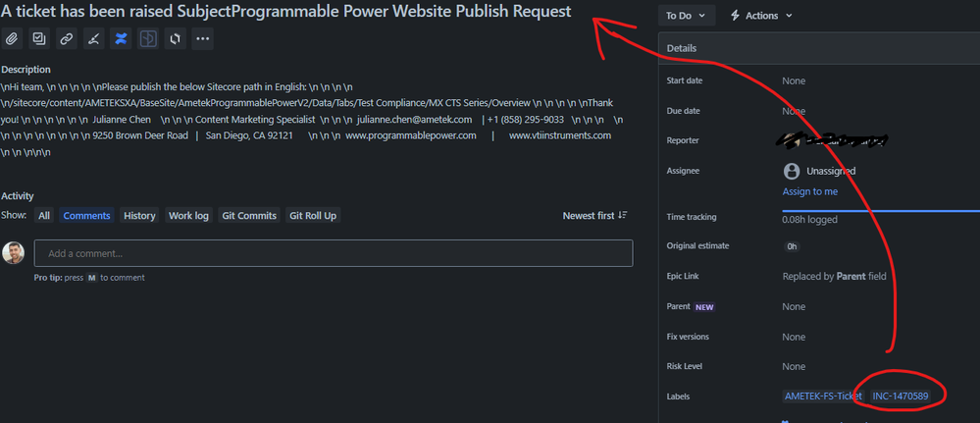Open the To Do status dropdown
Image resolution: width=980 pixels, height=423 pixels.
pos(686,16)
